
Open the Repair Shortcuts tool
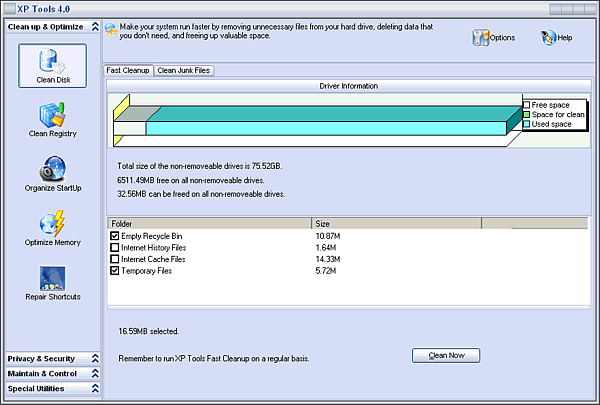[52, 283]
